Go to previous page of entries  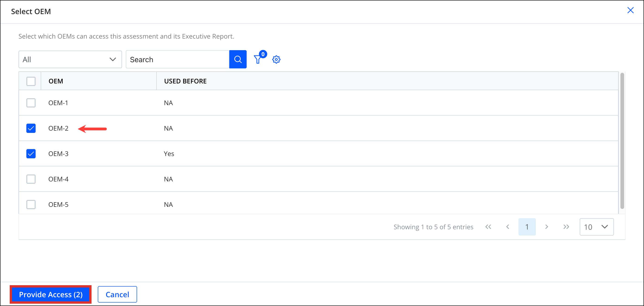[x=507, y=227]
